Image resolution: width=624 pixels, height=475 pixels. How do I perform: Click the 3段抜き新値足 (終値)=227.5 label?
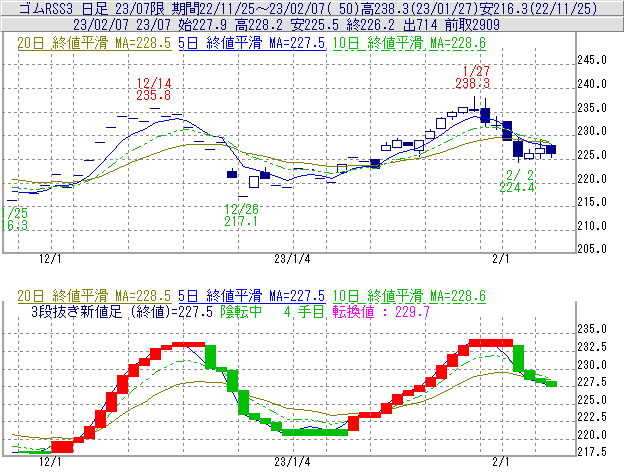pyautogui.click(x=122, y=311)
